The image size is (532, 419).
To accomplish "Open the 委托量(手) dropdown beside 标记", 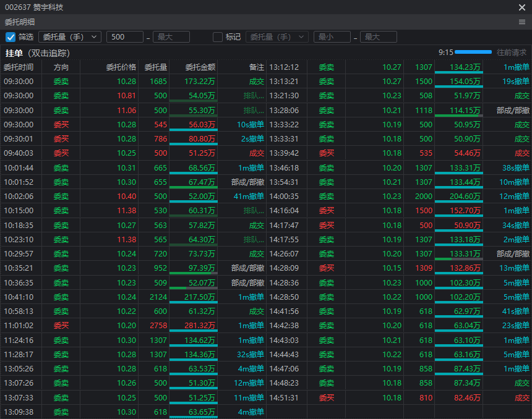I will (277, 37).
